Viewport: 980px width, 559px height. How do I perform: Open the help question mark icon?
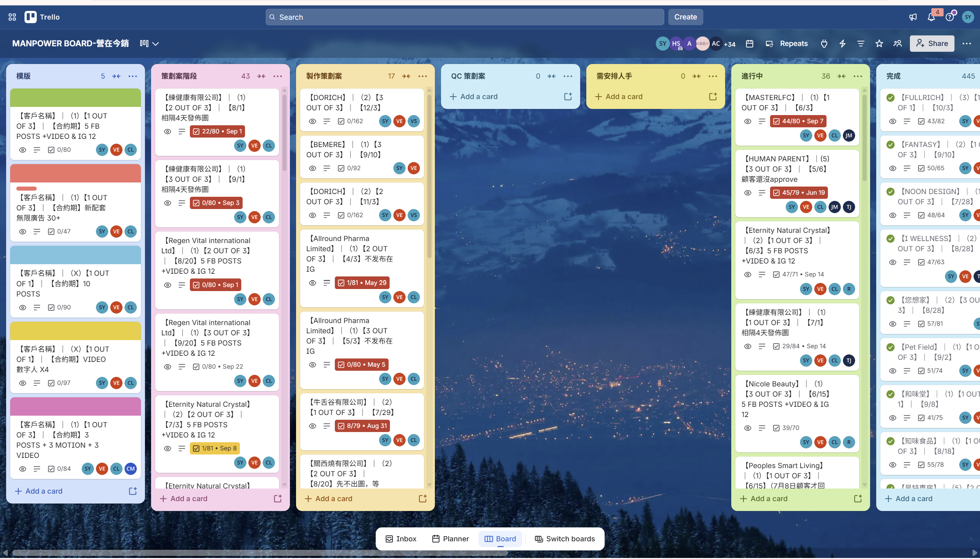coord(950,17)
